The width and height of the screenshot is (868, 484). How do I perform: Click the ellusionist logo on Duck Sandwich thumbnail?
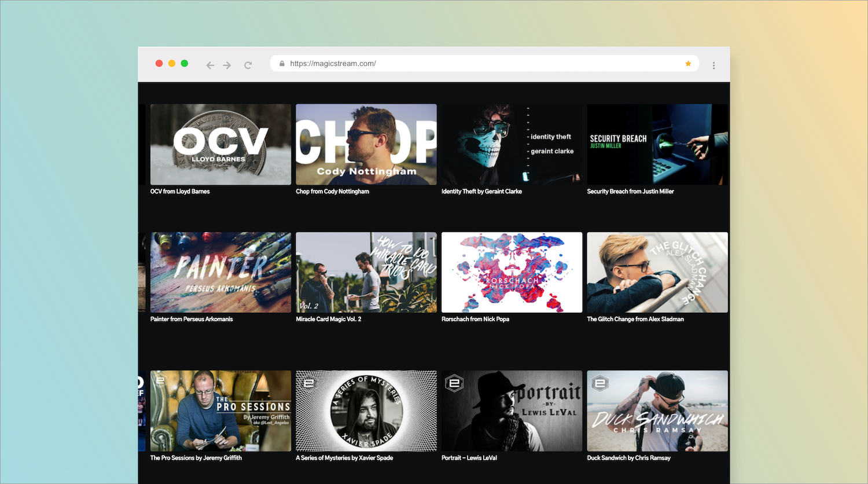[600, 383]
